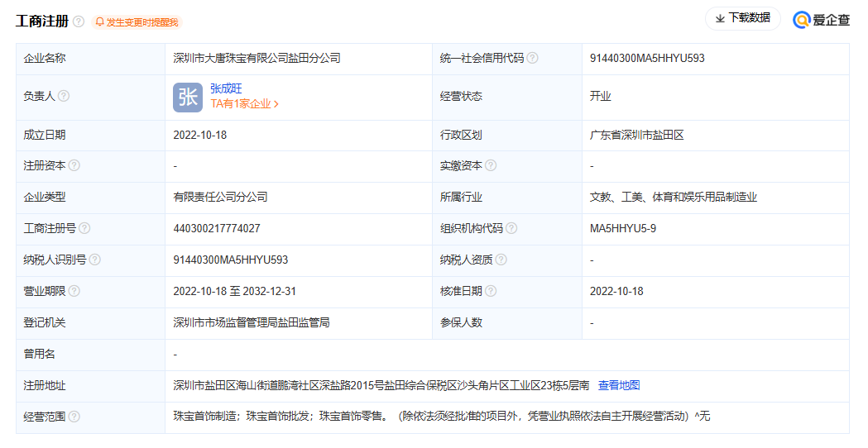This screenshot has width=868, height=448.
Task: Click help icon next to 纳税人识别号
Action: coord(94,260)
